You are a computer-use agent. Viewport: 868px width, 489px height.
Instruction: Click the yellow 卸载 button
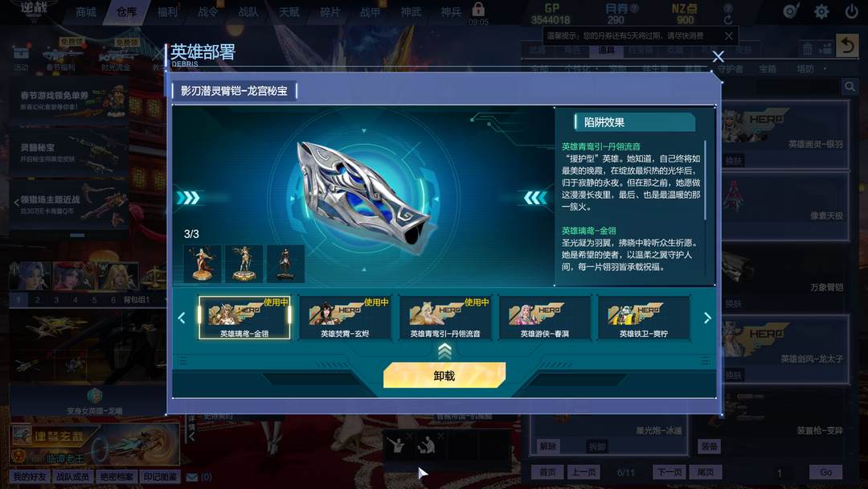pos(444,376)
